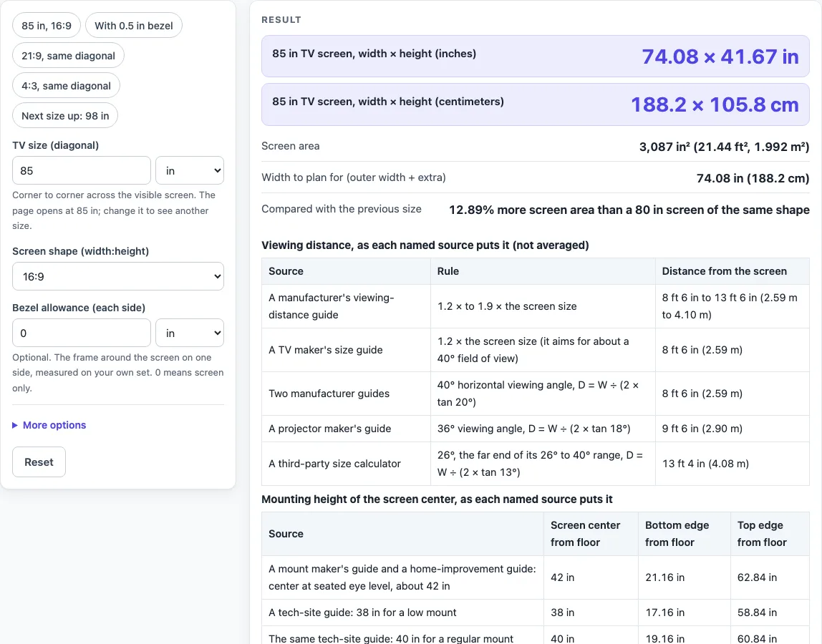Open the TV size unit dropdown
Viewport: 822px width, 644px height.
point(190,170)
